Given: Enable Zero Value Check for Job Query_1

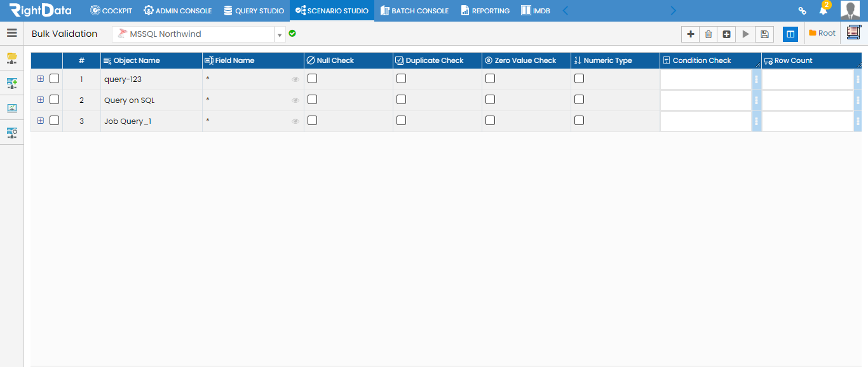Looking at the screenshot, I should pyautogui.click(x=491, y=121).
